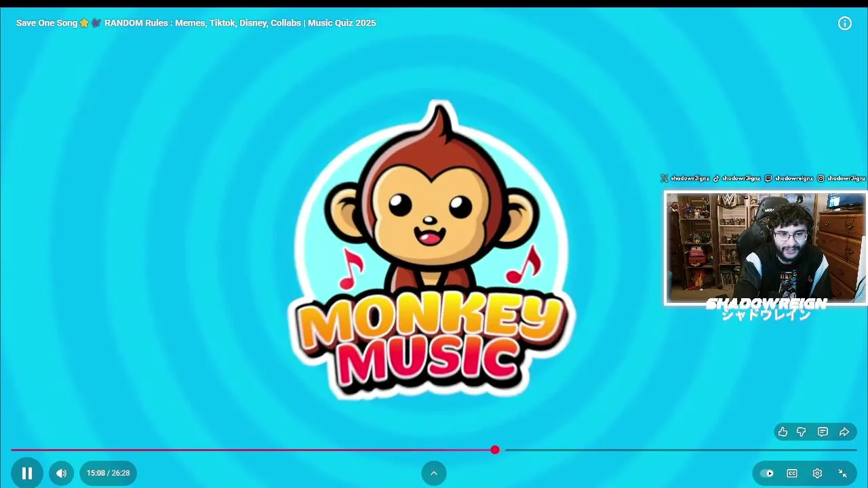Image resolution: width=868 pixels, height=488 pixels.
Task: Mute the video volume
Action: [61, 473]
